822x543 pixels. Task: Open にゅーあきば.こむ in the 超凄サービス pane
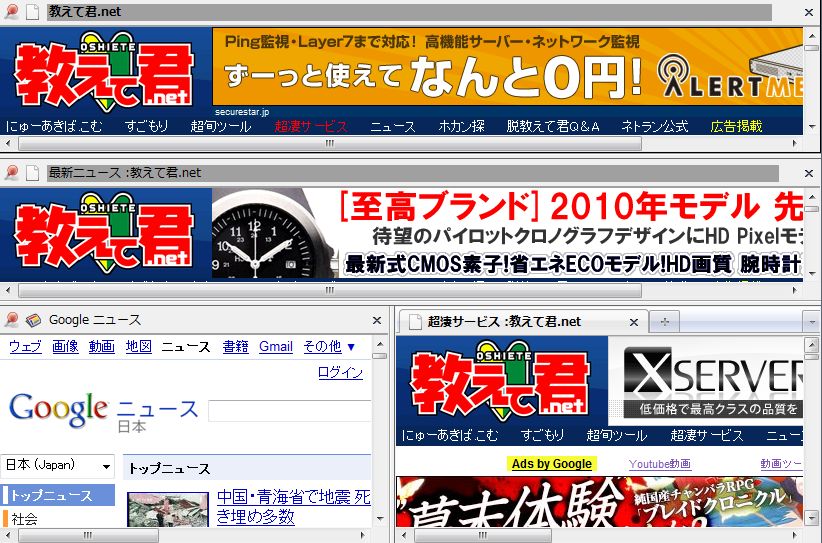click(x=450, y=436)
